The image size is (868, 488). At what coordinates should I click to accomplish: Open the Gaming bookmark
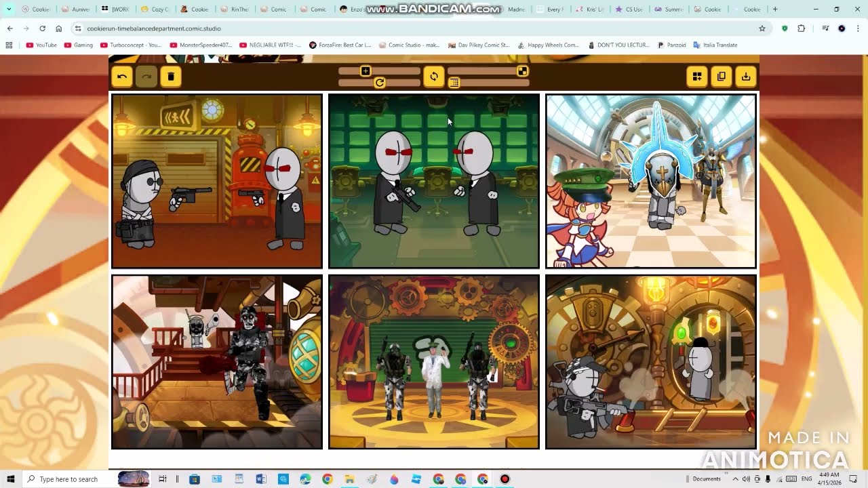pyautogui.click(x=79, y=45)
